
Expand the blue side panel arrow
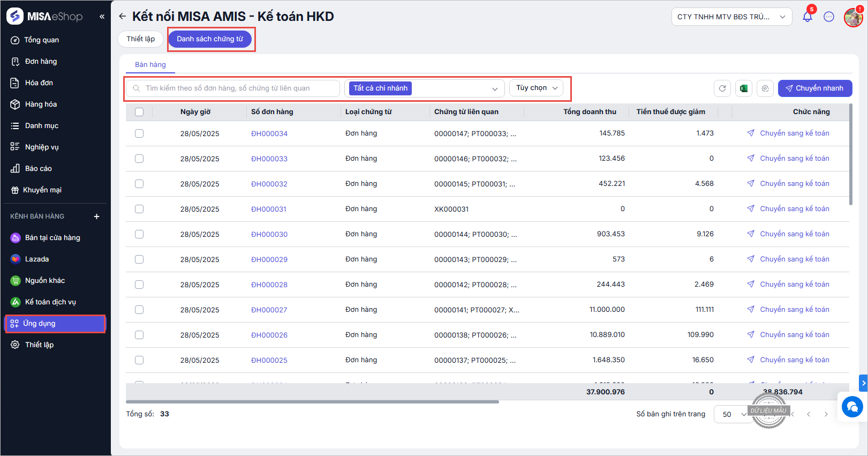point(863,383)
